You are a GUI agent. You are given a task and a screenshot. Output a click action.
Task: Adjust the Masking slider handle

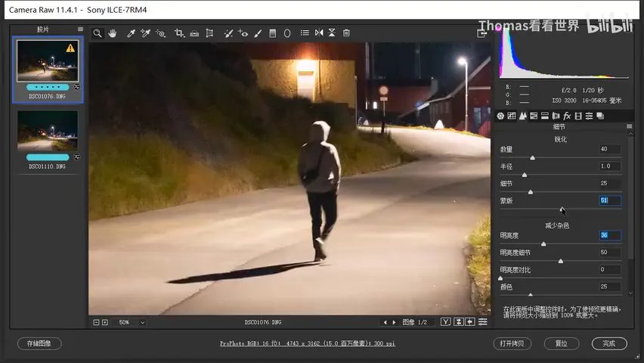(562, 209)
